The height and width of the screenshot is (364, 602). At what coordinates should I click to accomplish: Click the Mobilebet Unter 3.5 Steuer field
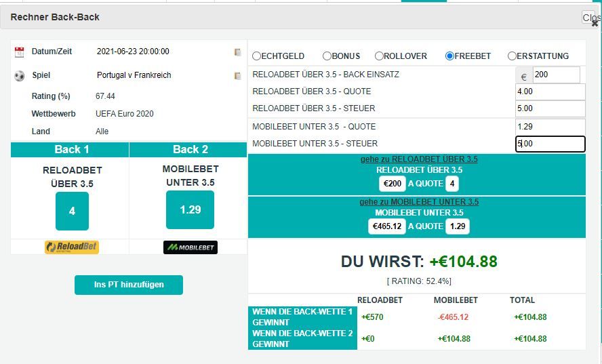click(550, 144)
